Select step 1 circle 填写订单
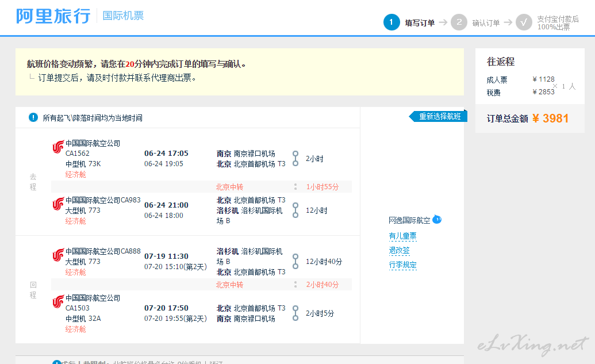Screen dimensions: 595x364 pyautogui.click(x=391, y=22)
